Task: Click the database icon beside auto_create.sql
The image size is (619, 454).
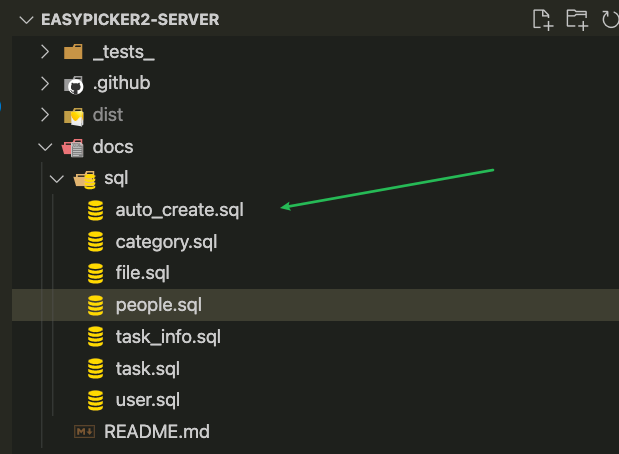Action: coord(96,210)
